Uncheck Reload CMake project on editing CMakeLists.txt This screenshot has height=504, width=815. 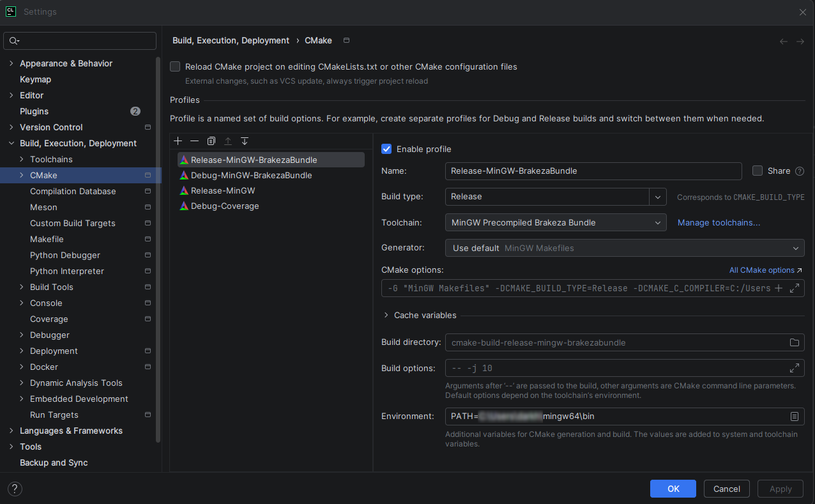click(x=174, y=66)
